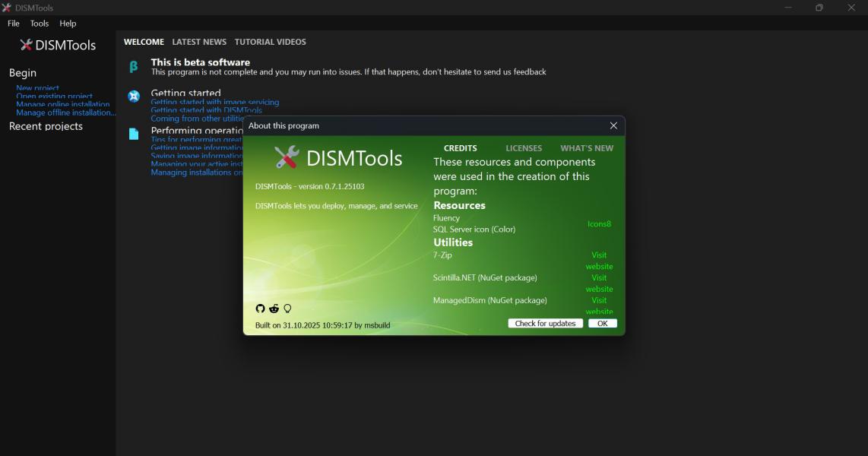Follow the Icons8 link
This screenshot has height=456, width=868.
[x=599, y=224]
